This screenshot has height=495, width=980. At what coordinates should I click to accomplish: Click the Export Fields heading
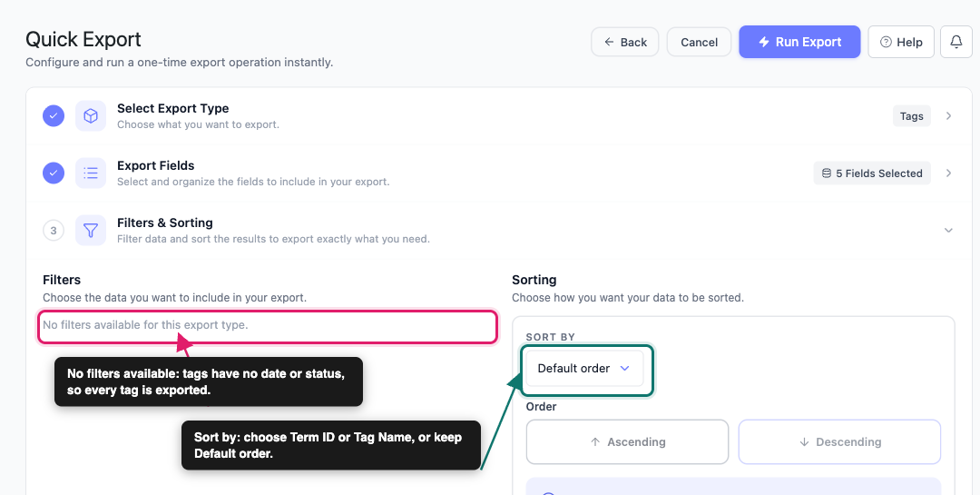(156, 166)
